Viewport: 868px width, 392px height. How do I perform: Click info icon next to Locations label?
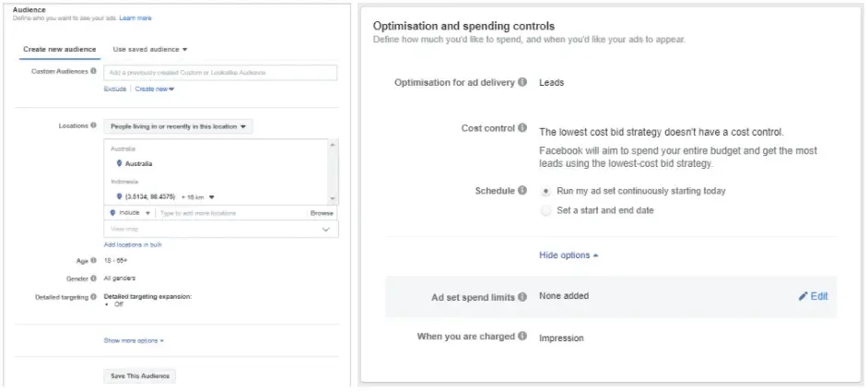click(93, 125)
